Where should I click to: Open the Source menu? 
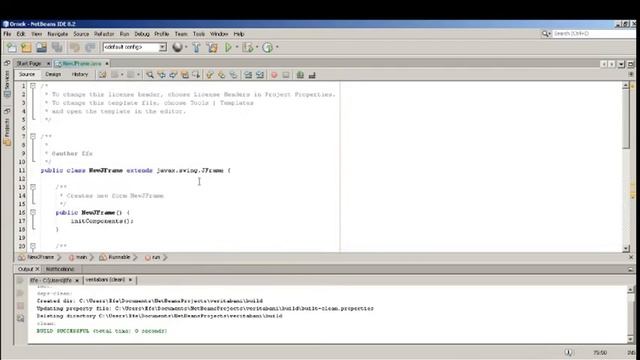point(81,34)
